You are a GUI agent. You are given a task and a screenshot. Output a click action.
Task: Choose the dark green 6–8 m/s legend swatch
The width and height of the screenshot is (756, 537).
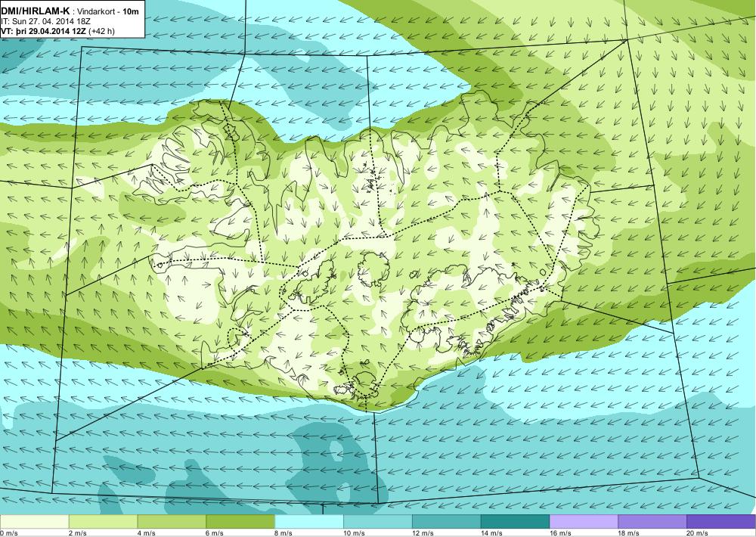(240, 522)
